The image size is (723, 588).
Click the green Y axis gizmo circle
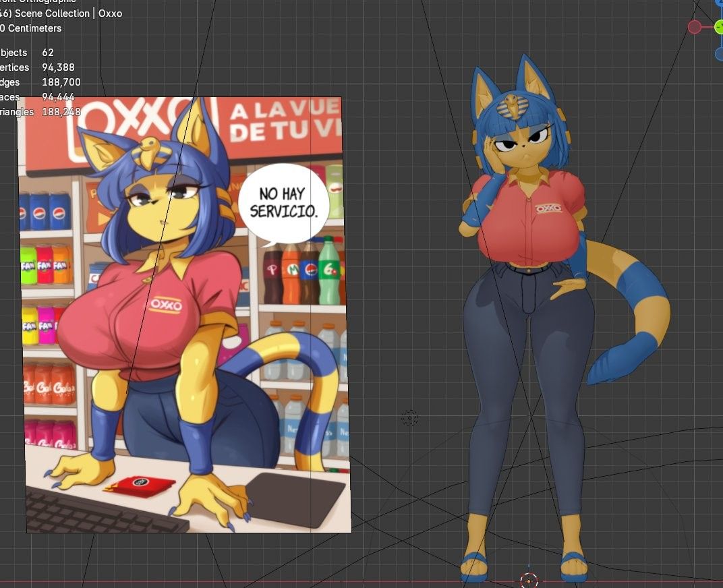click(x=719, y=27)
